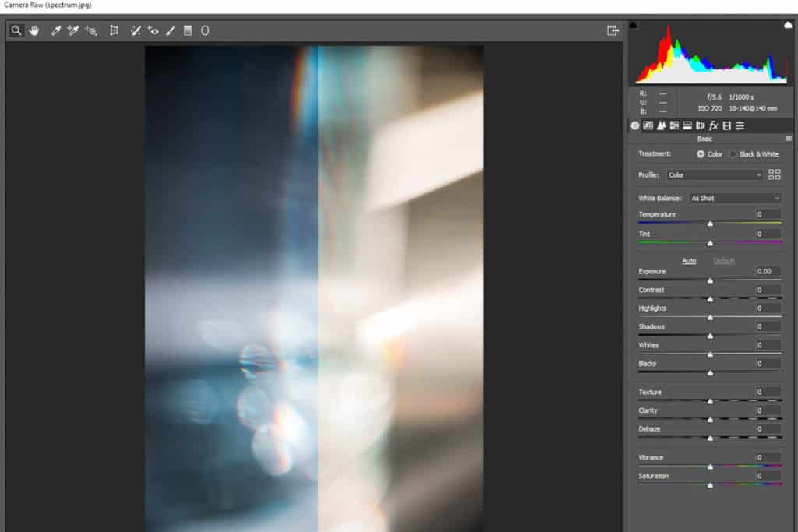Click the Saturation value field

click(x=768, y=476)
